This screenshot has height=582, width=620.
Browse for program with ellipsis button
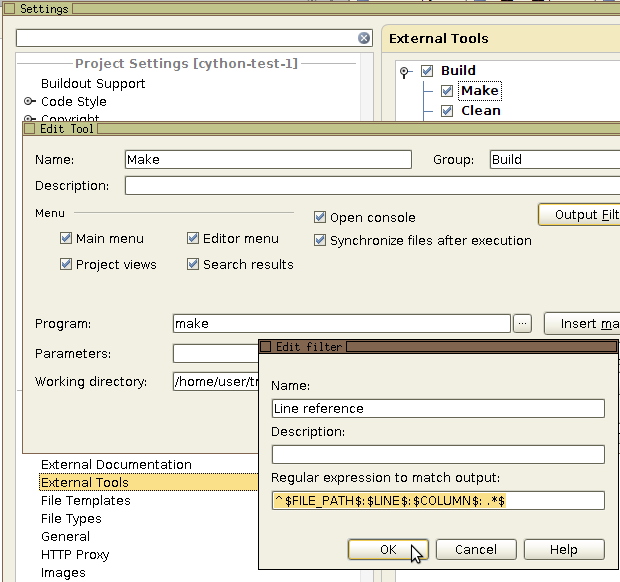pos(522,324)
